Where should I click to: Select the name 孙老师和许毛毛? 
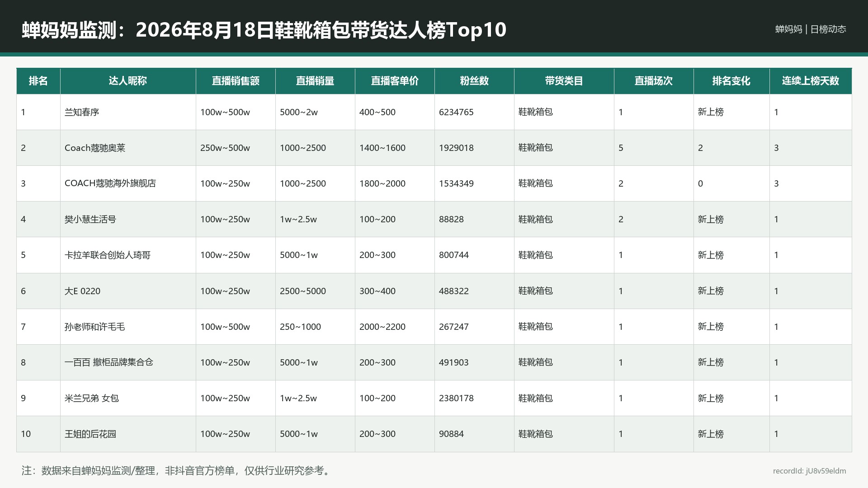tap(94, 327)
